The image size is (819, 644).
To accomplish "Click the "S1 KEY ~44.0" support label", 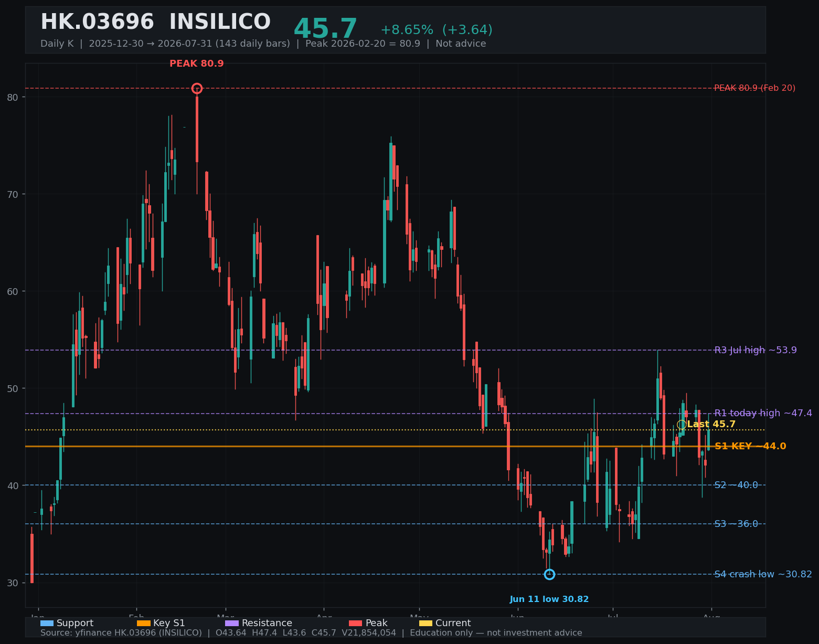I will tap(750, 446).
